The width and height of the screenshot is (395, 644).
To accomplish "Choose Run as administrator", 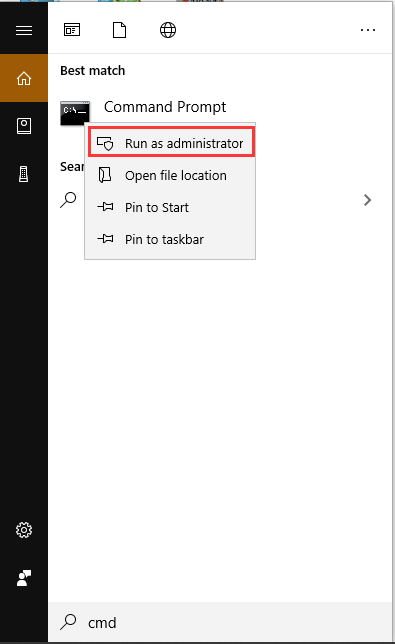I will pyautogui.click(x=172, y=143).
